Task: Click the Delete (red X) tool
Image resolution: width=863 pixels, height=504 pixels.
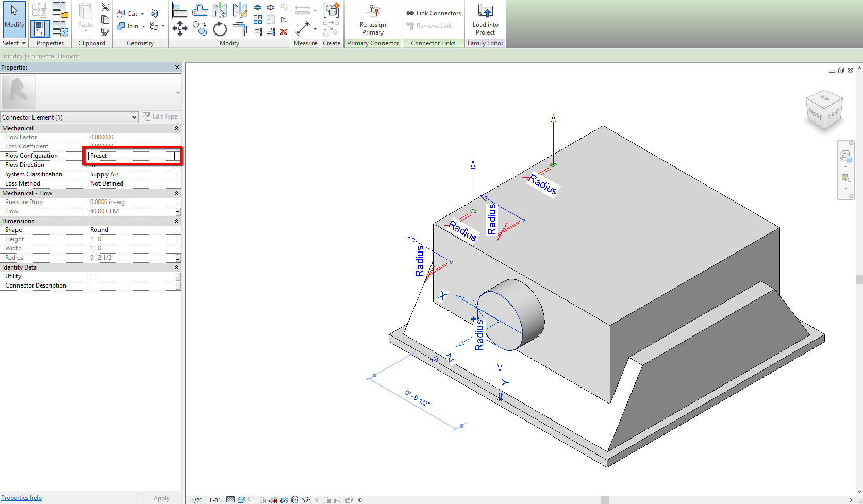Action: [x=284, y=32]
